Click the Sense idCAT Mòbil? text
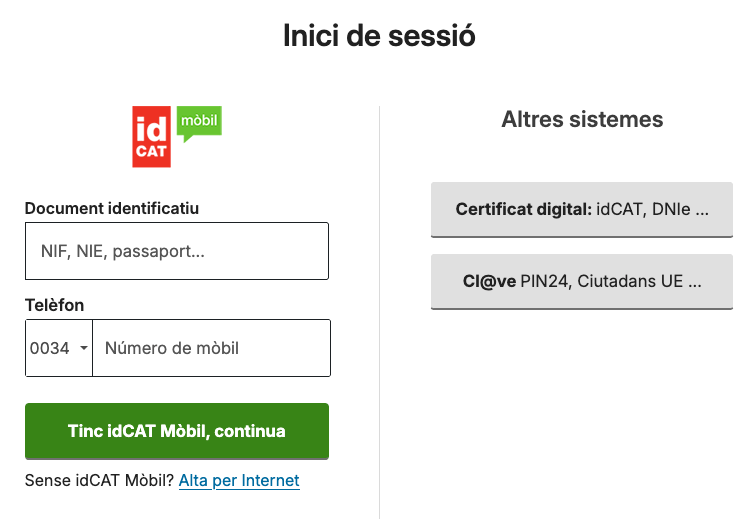Image resolution: width=756 pixels, height=519 pixels. coord(99,481)
